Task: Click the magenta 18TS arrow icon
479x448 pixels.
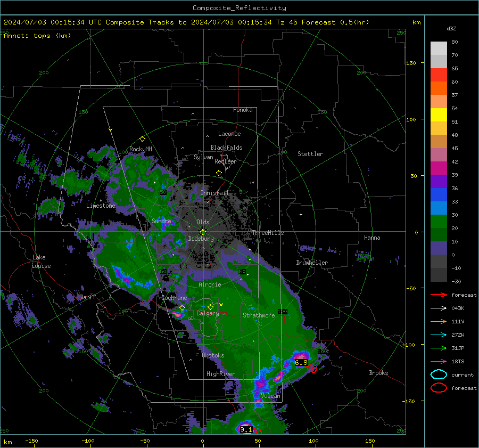Action: 439,362
